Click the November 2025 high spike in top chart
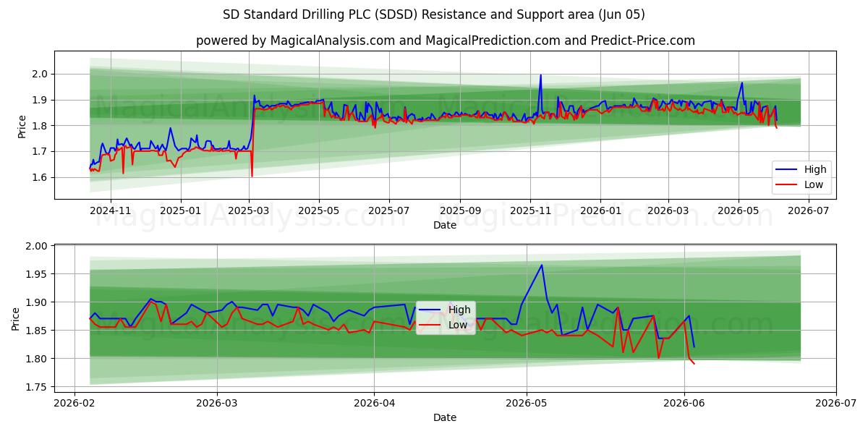The width and height of the screenshot is (868, 434). [x=540, y=75]
